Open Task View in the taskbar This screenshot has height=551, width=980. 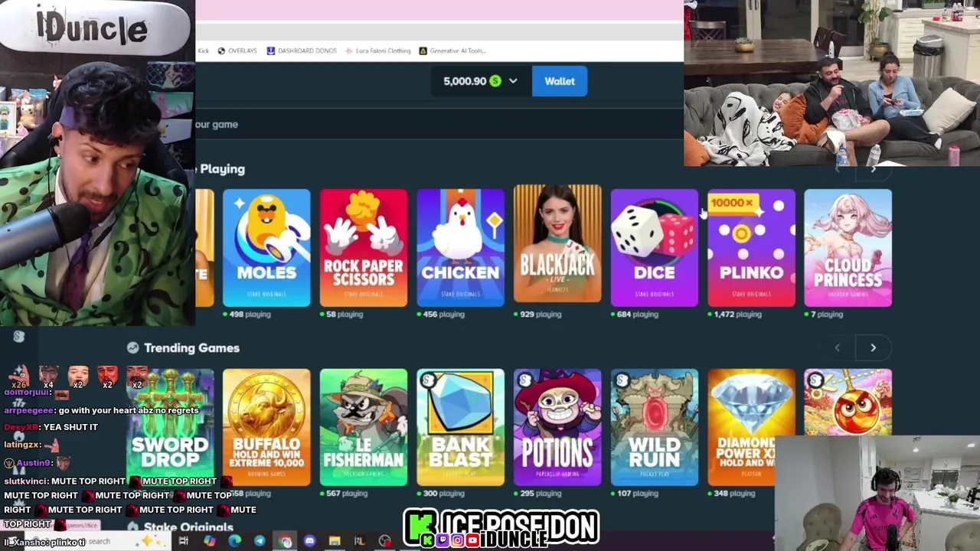(184, 541)
